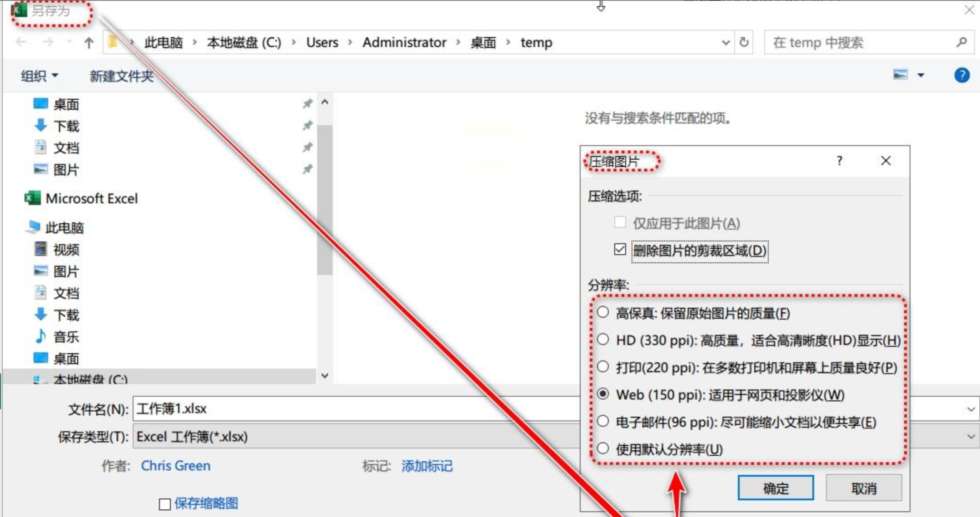Click the Compress Pictures dialog help question mark
The height and width of the screenshot is (517, 980).
point(839,161)
